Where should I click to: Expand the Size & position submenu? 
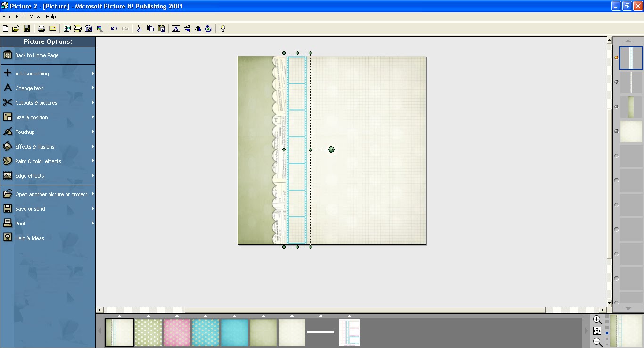tap(48, 117)
